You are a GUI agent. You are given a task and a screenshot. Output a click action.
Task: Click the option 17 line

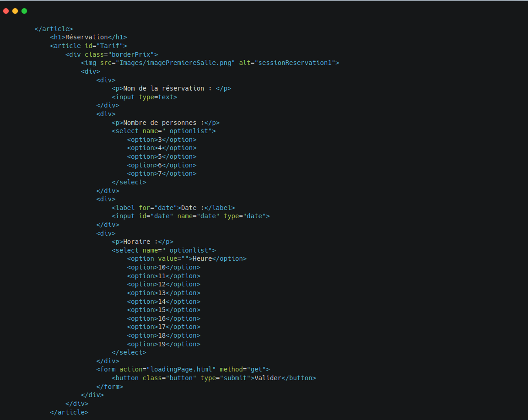[164, 327]
